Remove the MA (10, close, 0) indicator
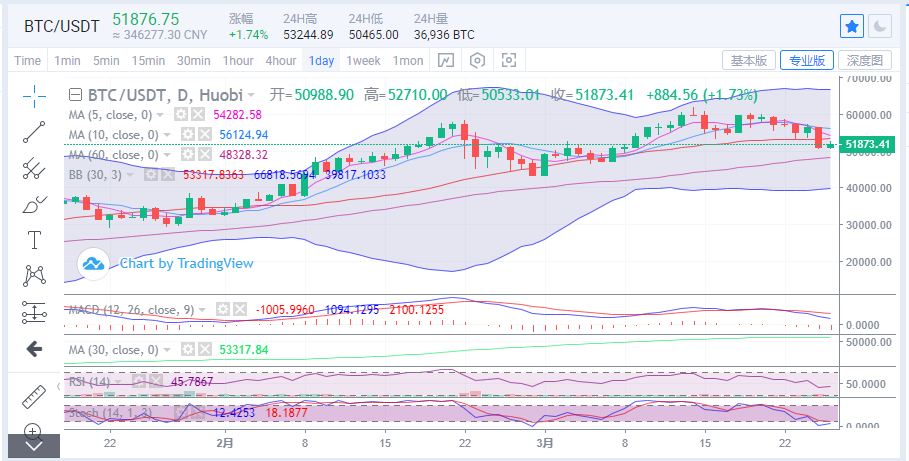Screen dimensions: 909x461 coord(204,135)
